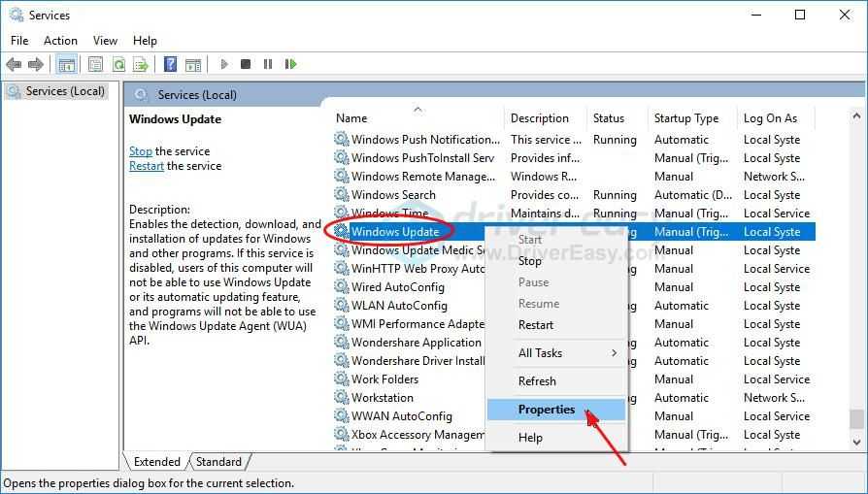Select the Work Folders service row
Screen dimensions: 868x494
click(x=574, y=379)
